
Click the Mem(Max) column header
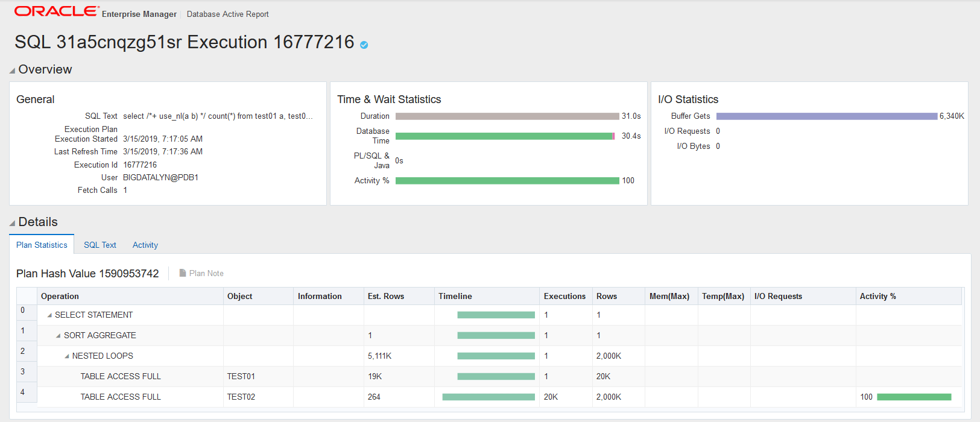point(671,296)
